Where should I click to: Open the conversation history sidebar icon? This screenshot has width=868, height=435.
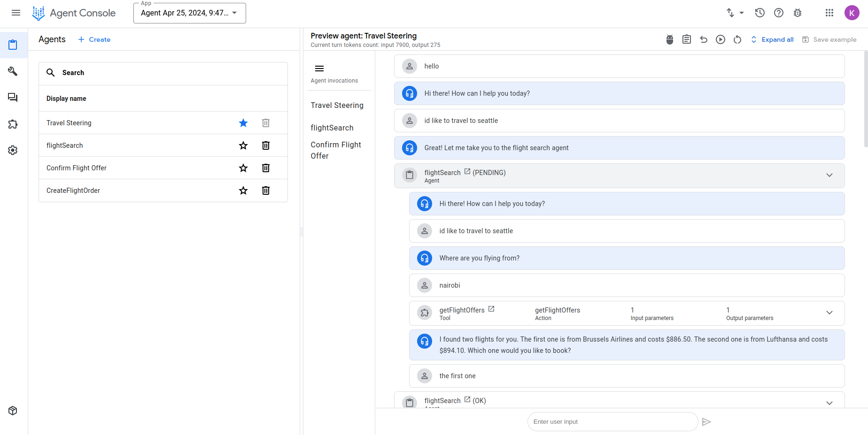(x=13, y=98)
